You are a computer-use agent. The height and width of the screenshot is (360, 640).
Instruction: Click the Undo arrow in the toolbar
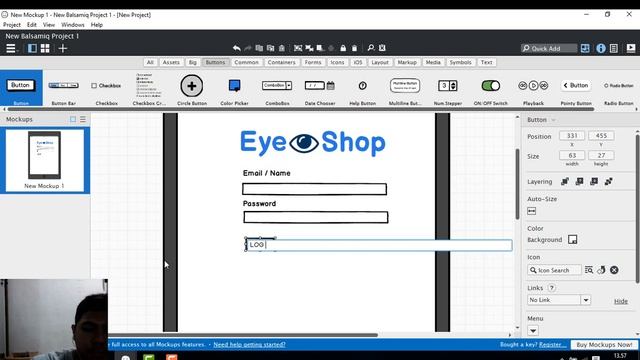coord(236,48)
